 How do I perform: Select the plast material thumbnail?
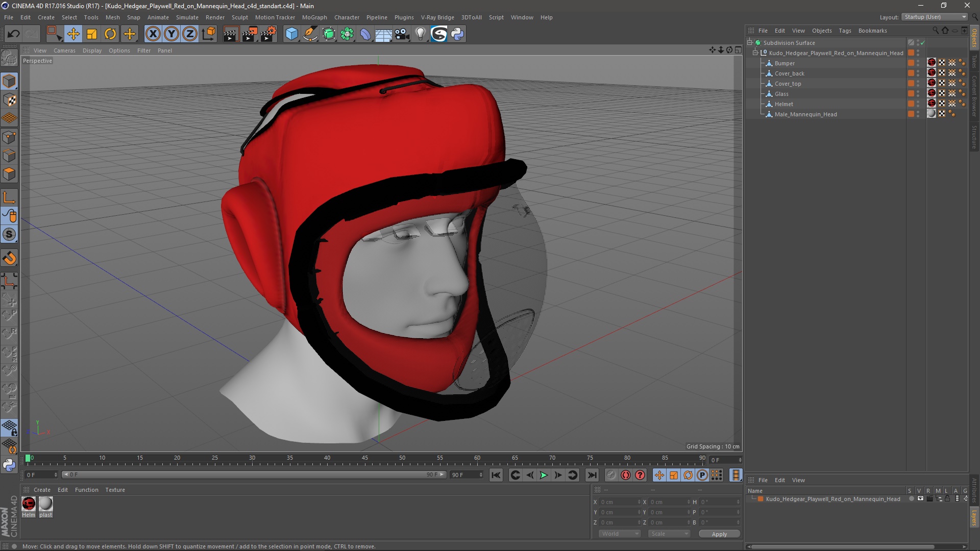click(x=45, y=504)
